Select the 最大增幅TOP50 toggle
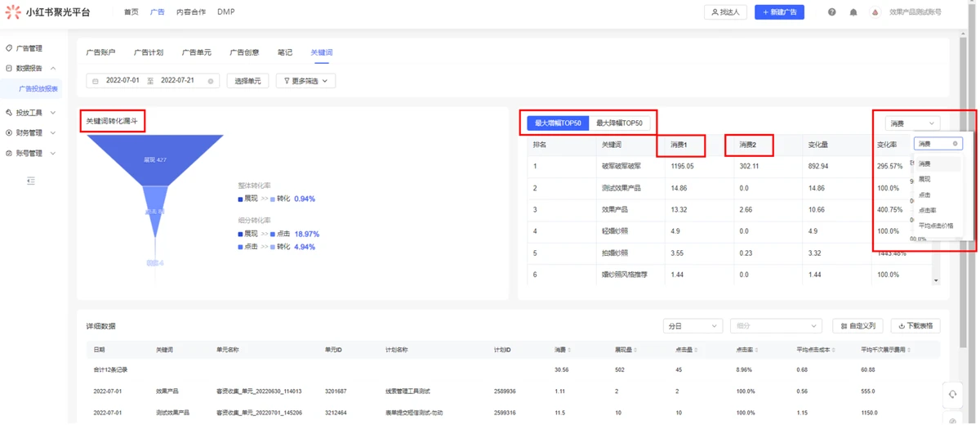Image resolution: width=980 pixels, height=425 pixels. [x=558, y=123]
